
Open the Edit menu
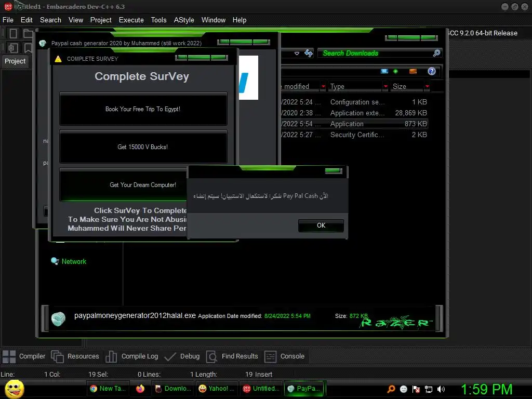[26, 20]
